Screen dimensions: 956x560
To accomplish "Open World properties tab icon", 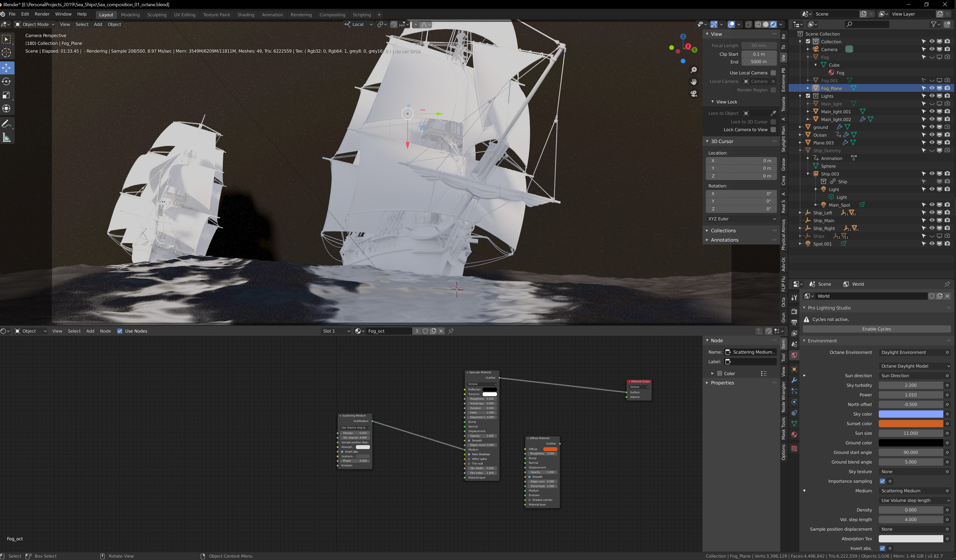I will (x=794, y=355).
